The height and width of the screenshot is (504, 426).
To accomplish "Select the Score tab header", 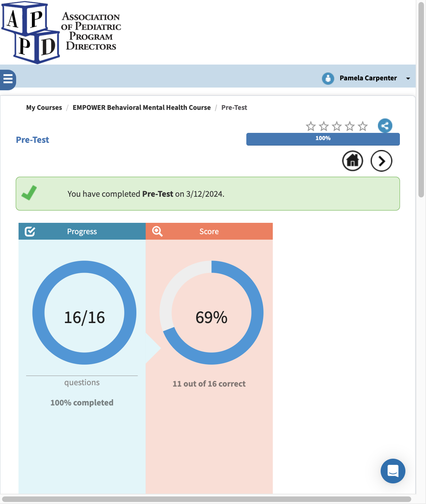I will (209, 231).
